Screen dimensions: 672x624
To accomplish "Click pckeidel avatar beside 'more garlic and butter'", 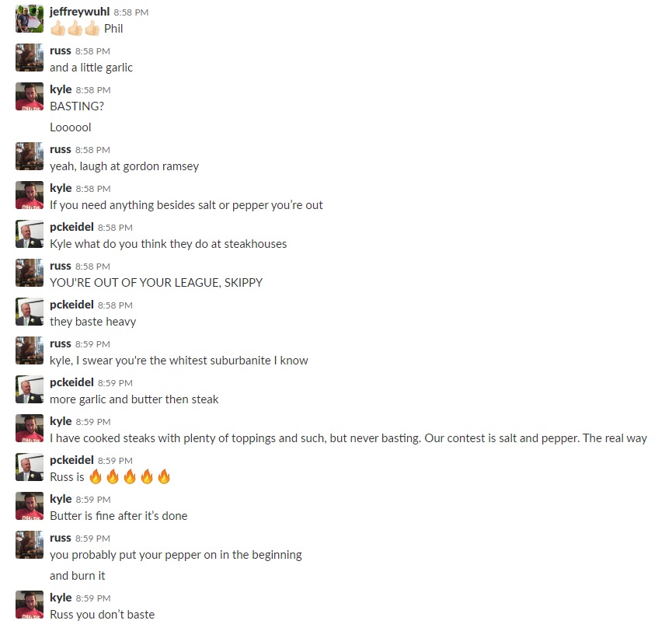I will [x=30, y=389].
